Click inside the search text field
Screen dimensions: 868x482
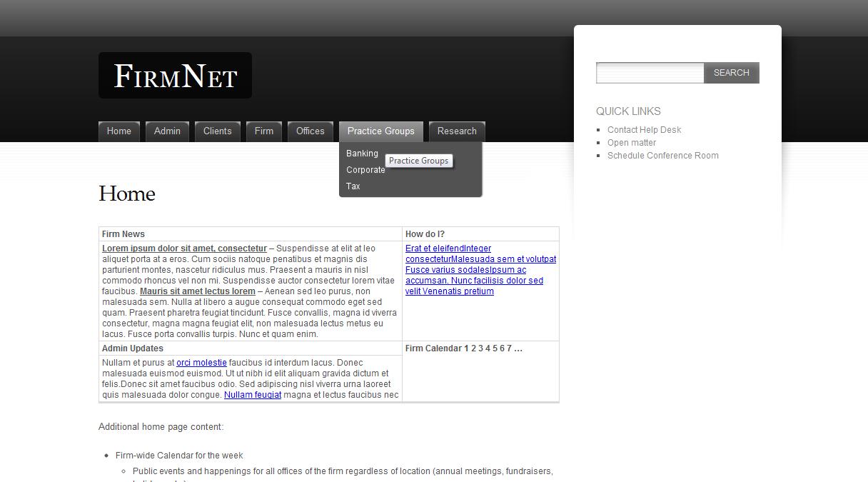tap(650, 73)
